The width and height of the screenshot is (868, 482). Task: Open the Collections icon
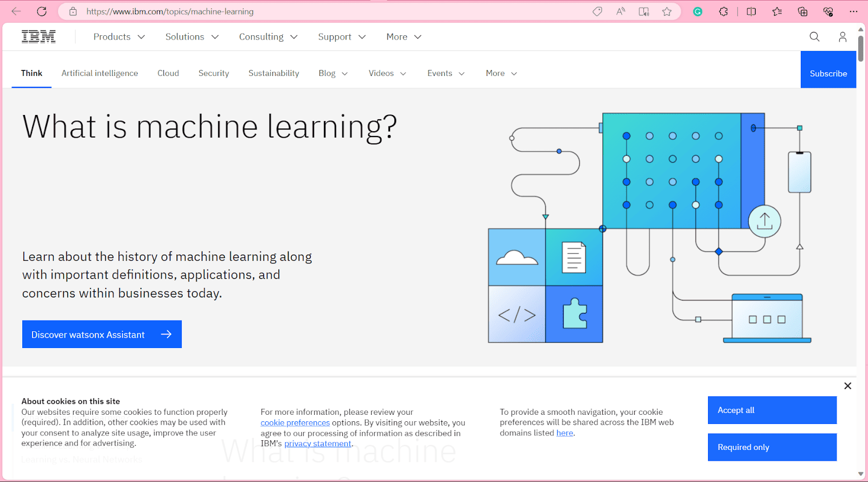803,11
